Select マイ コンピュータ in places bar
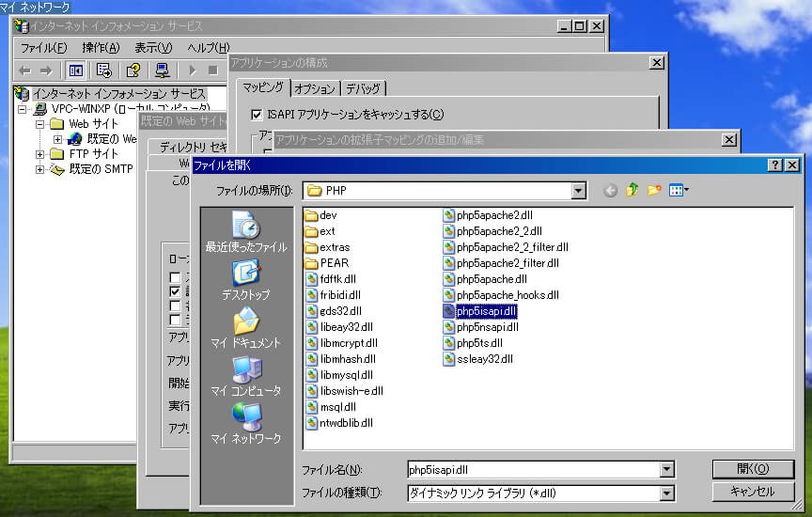This screenshot has width=812, height=517. pos(245,376)
